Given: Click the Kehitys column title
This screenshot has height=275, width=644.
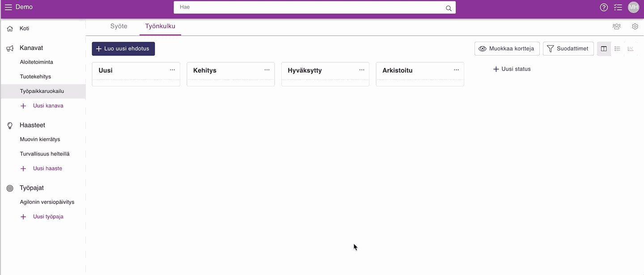Looking at the screenshot, I should click(x=205, y=70).
